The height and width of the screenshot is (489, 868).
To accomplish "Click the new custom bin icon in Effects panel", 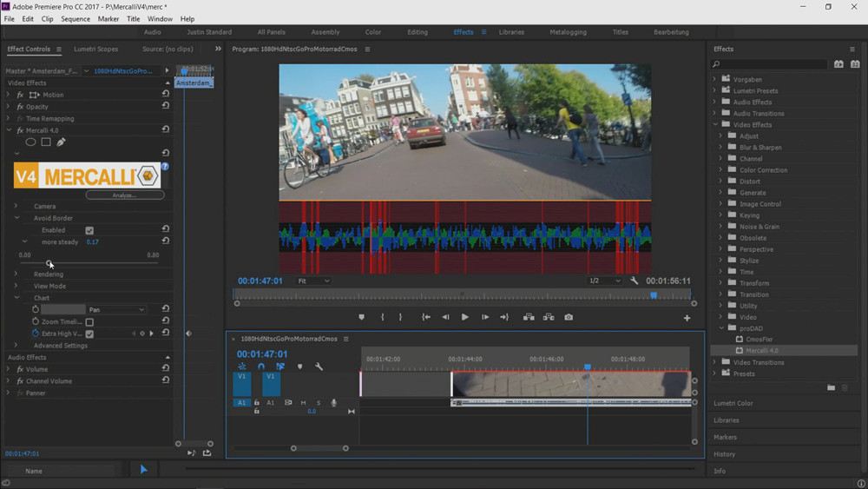I will click(831, 387).
